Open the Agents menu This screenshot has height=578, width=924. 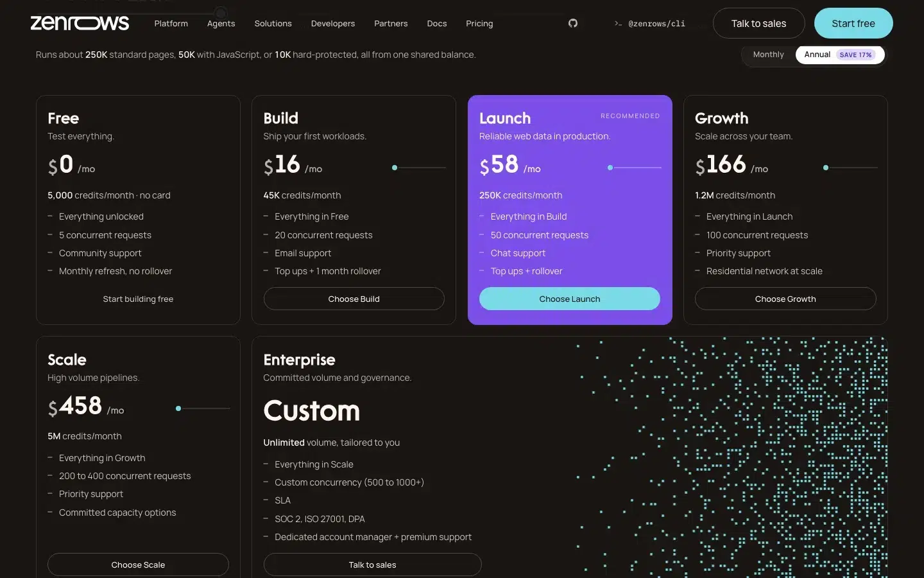[x=221, y=24]
